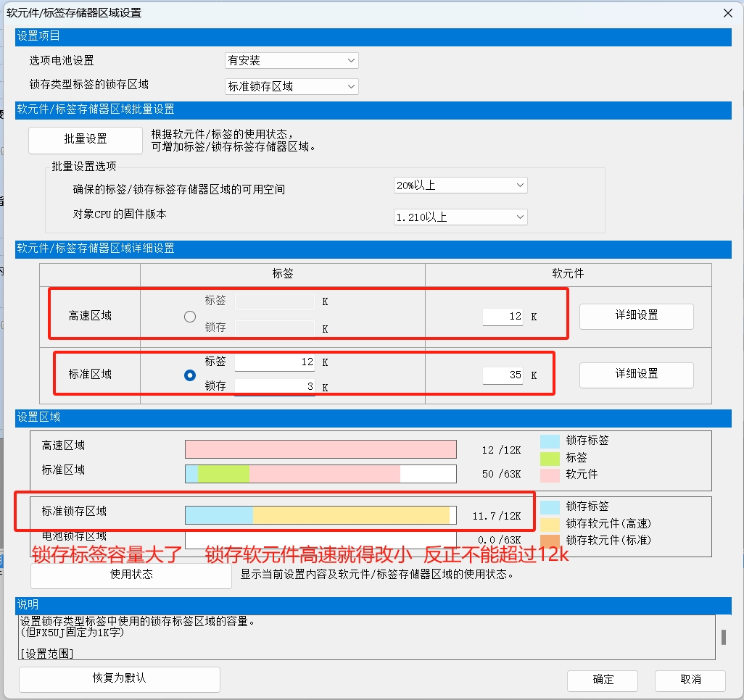Click the 标准区域 标签 capacity input field
Viewport: 744px width, 700px height.
(x=274, y=362)
